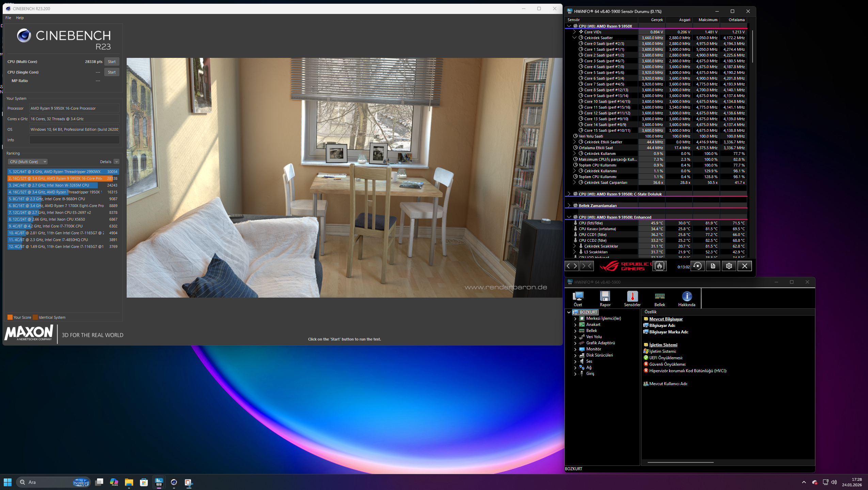Click the Info input field
Viewport: 868px width, 490px height.
click(x=74, y=140)
